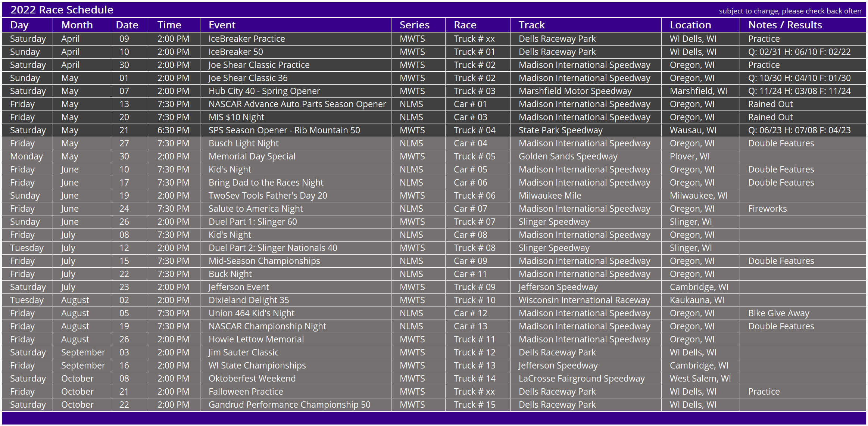Click 'Truck # 15' race cell
This screenshot has width=868, height=426.
[x=475, y=405]
